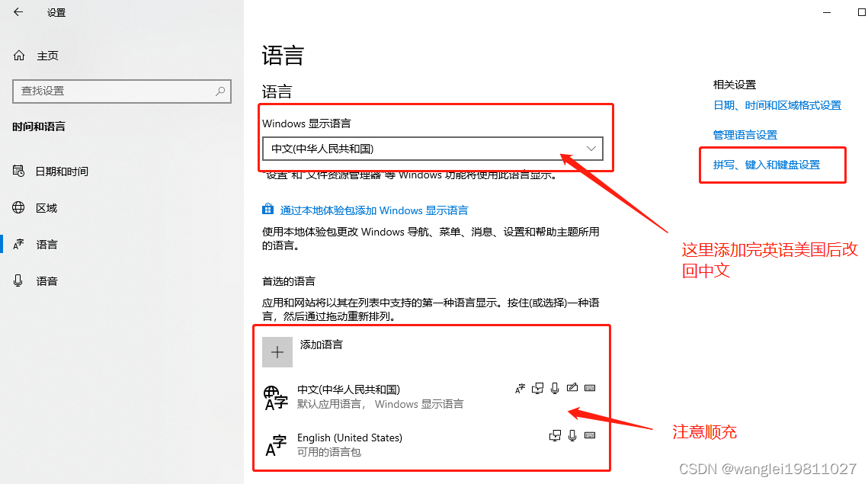Viewport: 868px width, 484px height.
Task: Click the 中文 language row icon
Action: [276, 398]
